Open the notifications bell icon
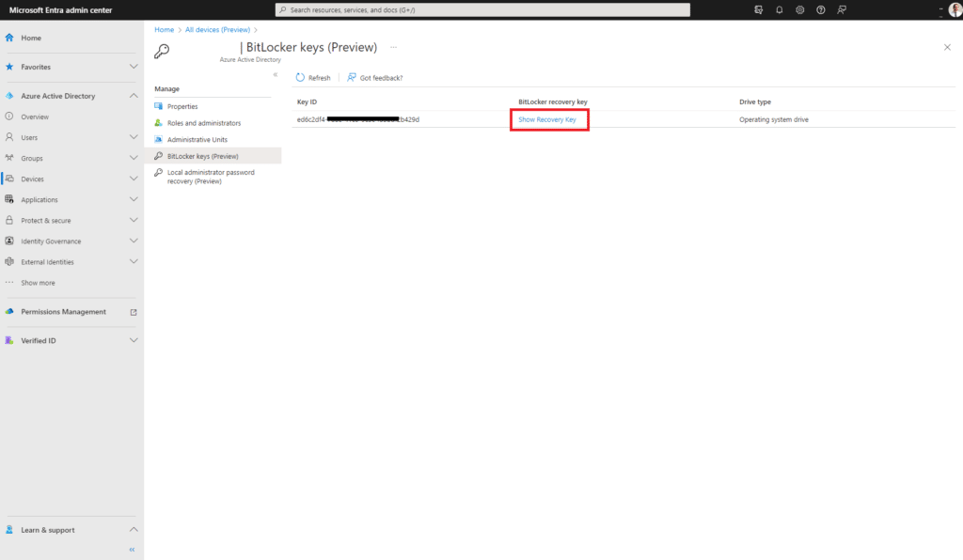Screen dimensions: 963x560 [779, 9]
